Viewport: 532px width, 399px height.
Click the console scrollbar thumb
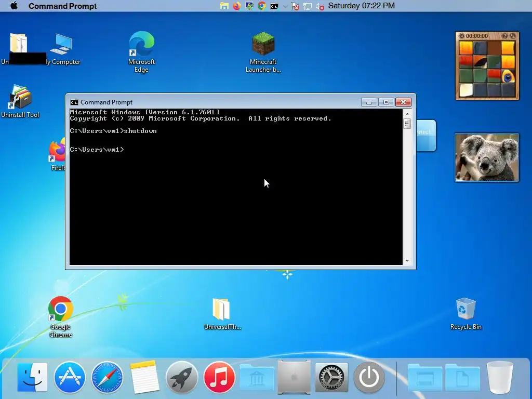(x=407, y=124)
